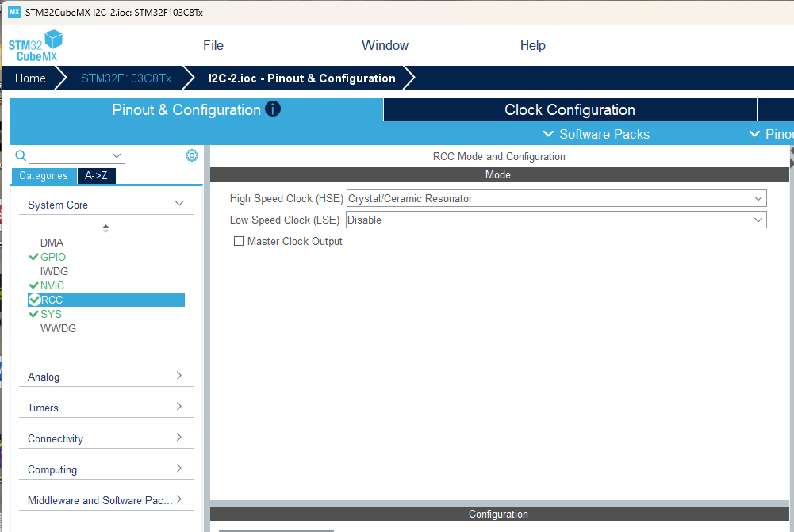Open the Software Packs dropdown menu
This screenshot has width=794, height=532.
coord(596,134)
